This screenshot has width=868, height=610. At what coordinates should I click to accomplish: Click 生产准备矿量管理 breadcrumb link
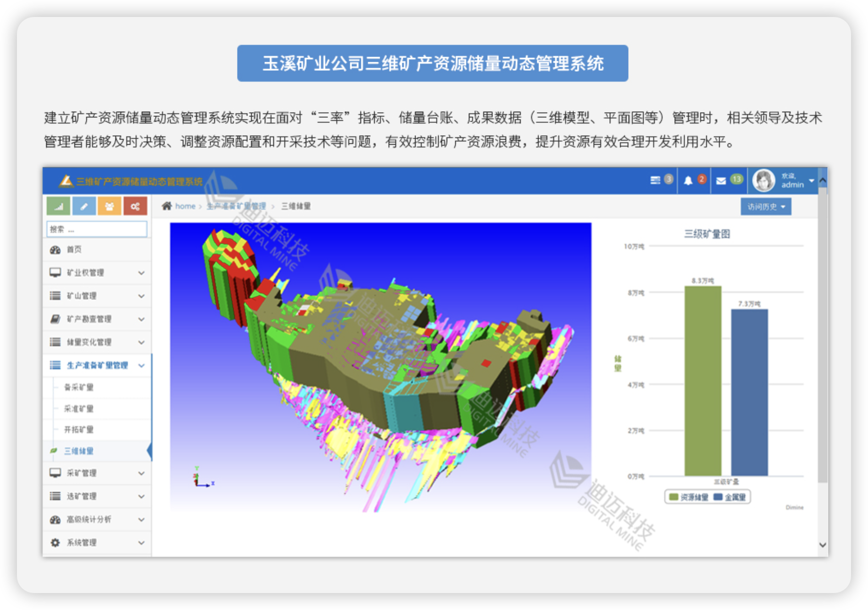tap(237, 206)
